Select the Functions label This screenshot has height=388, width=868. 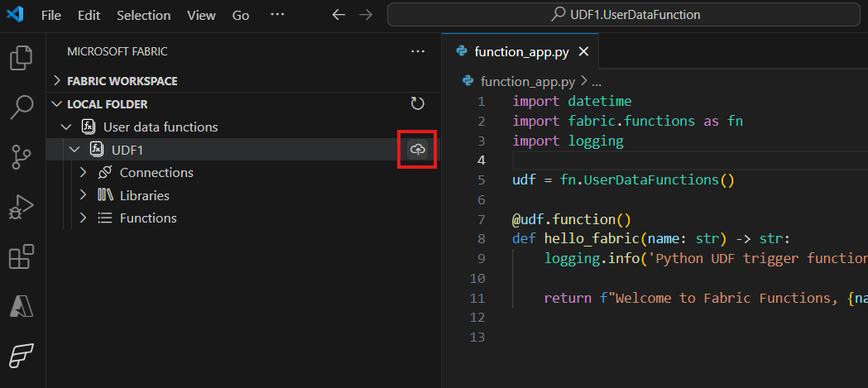148,218
